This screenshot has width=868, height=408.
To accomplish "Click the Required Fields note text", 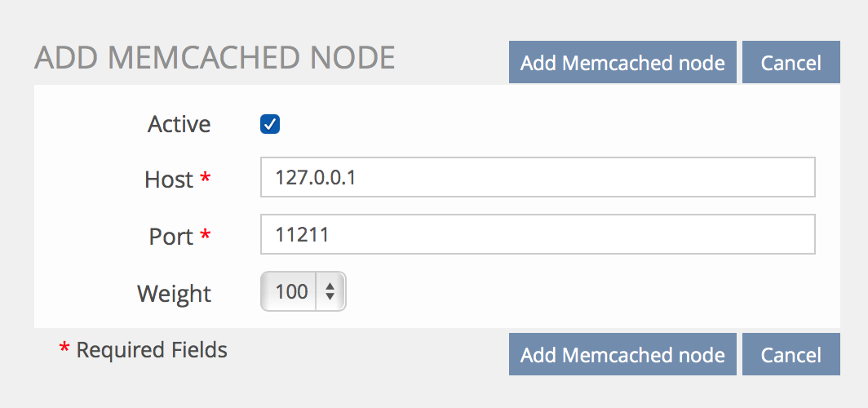I will [x=152, y=350].
